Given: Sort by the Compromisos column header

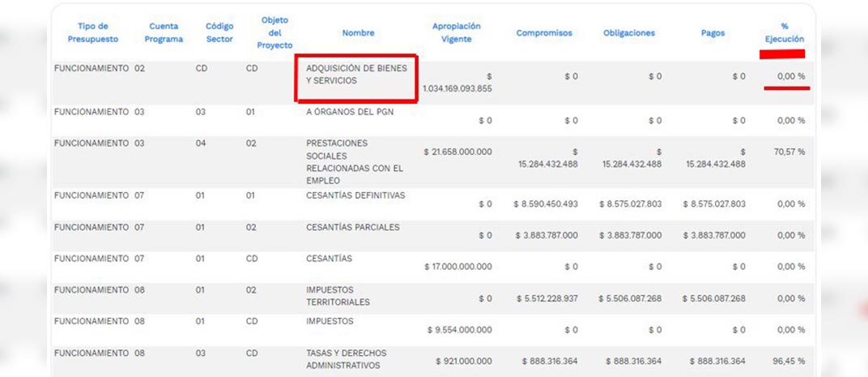Looking at the screenshot, I should (x=544, y=33).
